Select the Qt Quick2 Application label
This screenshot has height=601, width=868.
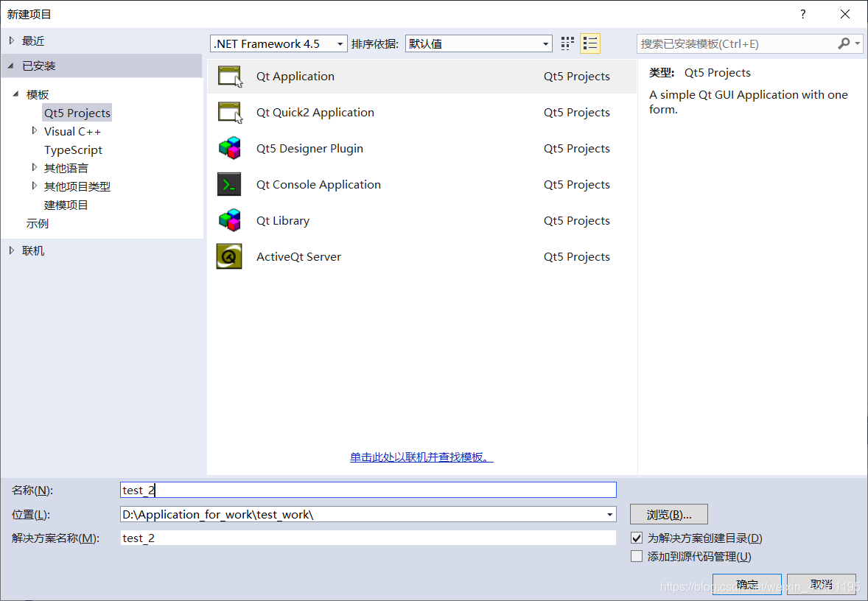pos(315,113)
